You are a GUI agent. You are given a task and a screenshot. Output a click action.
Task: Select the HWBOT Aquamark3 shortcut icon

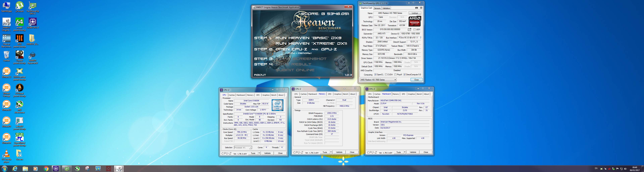tap(33, 57)
